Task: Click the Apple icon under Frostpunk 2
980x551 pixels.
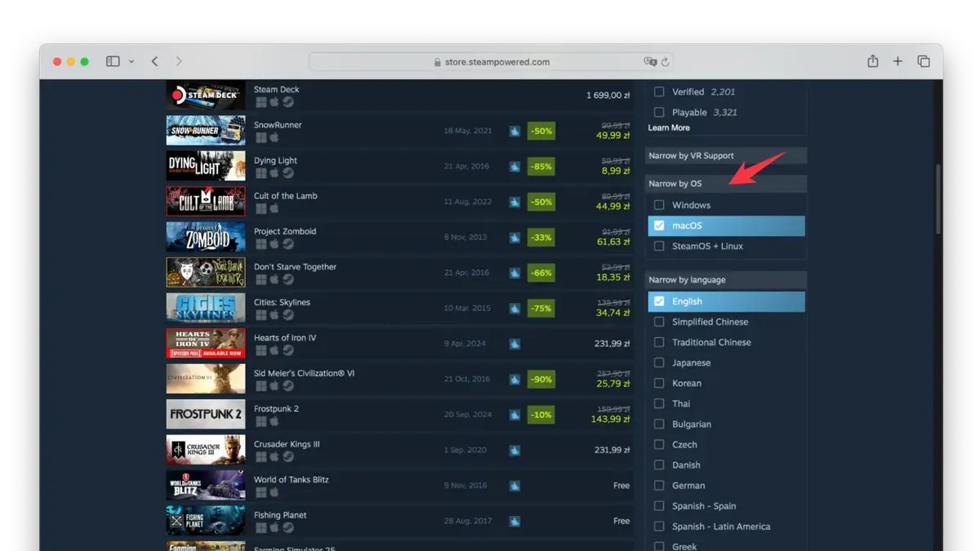Action: (x=274, y=421)
